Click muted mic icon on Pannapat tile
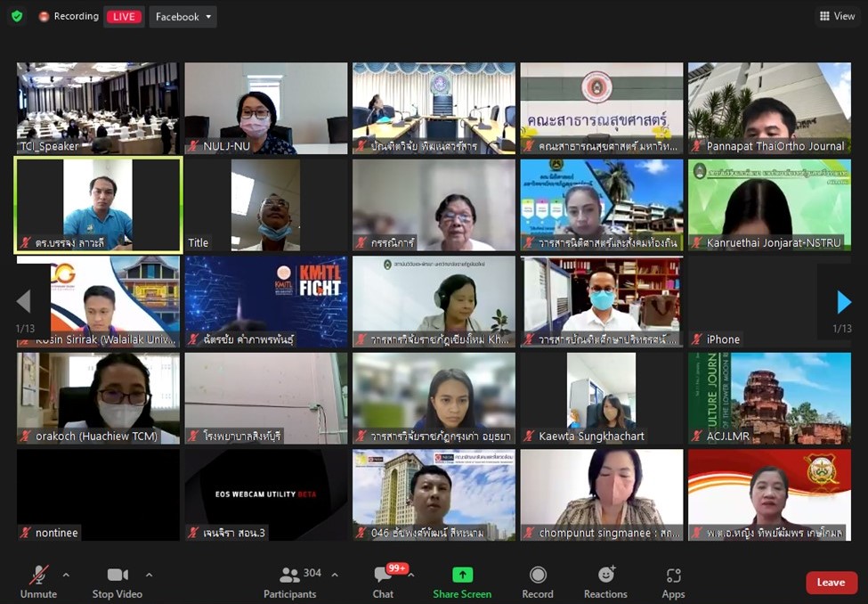The height and width of the screenshot is (604, 868). click(x=697, y=146)
